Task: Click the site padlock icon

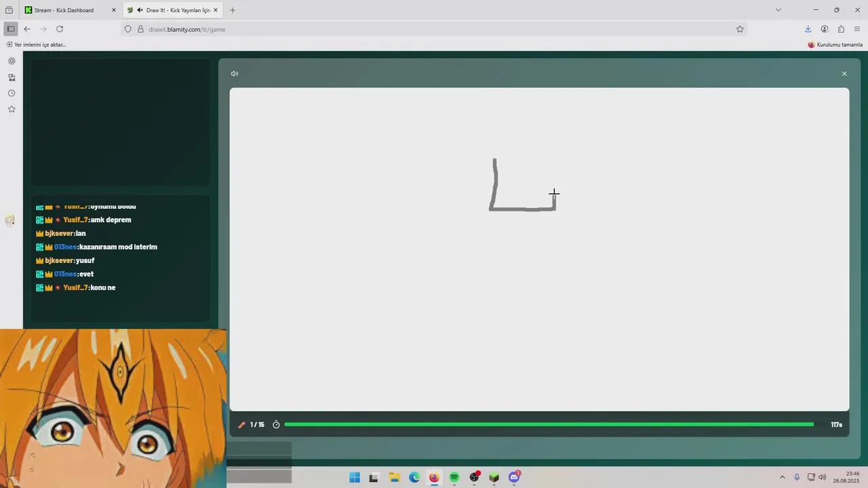Action: (x=140, y=29)
